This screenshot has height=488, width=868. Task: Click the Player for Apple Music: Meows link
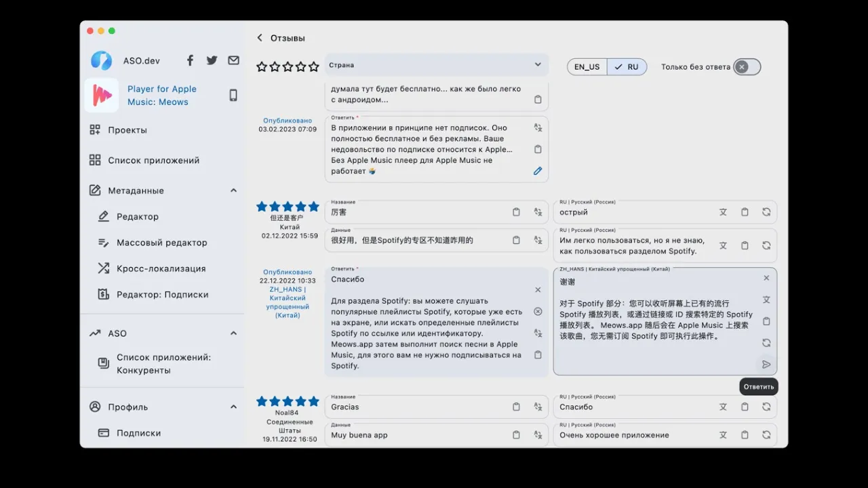(x=162, y=96)
